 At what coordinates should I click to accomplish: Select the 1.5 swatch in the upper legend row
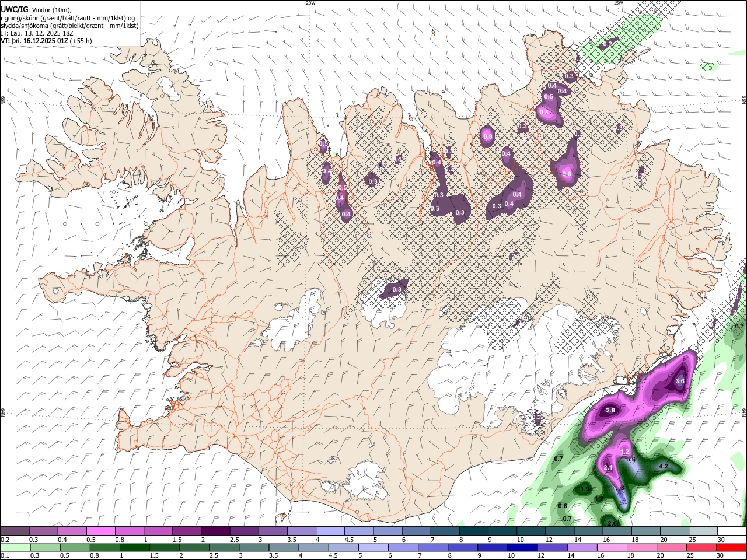click(186, 531)
